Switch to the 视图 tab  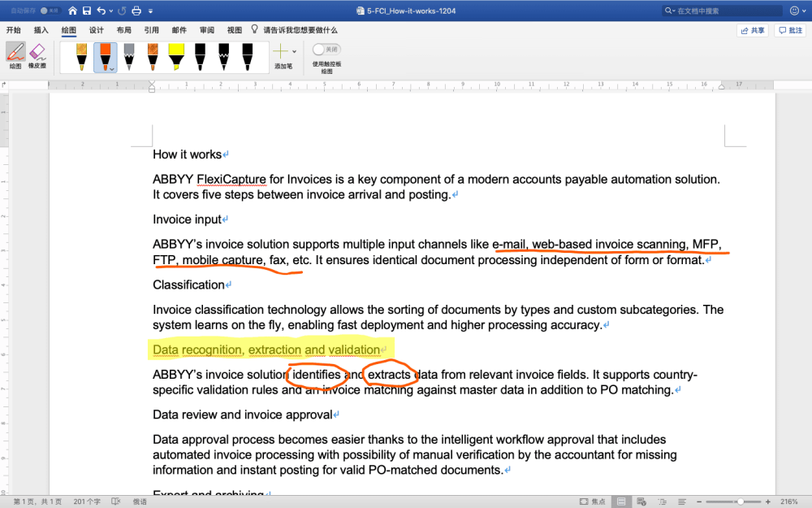pyautogui.click(x=234, y=30)
